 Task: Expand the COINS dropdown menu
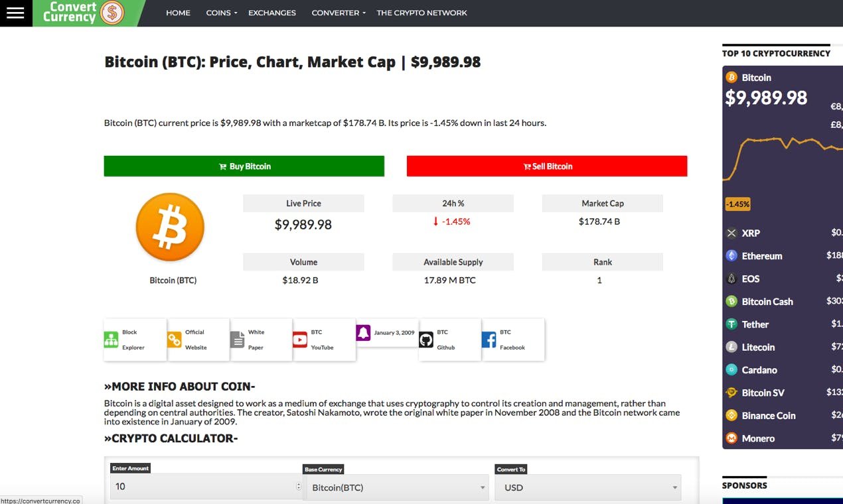click(221, 13)
